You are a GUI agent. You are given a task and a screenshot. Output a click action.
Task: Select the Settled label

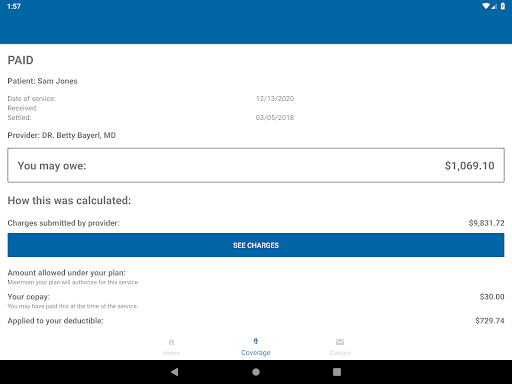19,118
